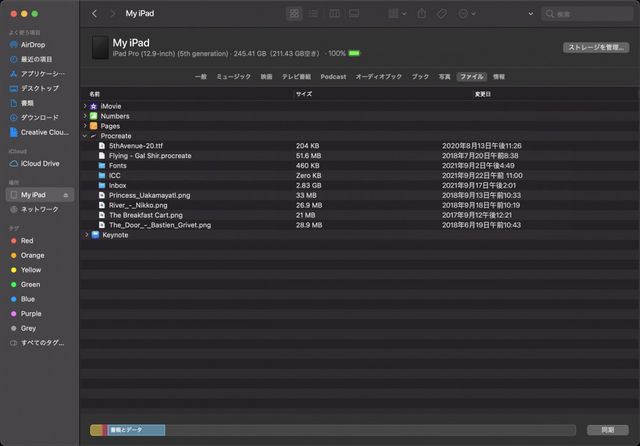Open Downloads folder in sidebar
Image resolution: width=640 pixels, height=446 pixels.
tap(39, 118)
